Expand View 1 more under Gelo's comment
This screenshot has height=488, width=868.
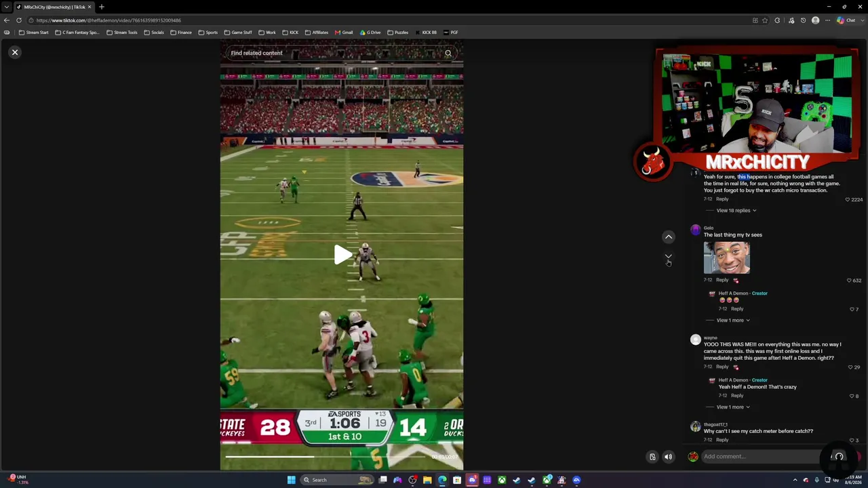point(733,320)
